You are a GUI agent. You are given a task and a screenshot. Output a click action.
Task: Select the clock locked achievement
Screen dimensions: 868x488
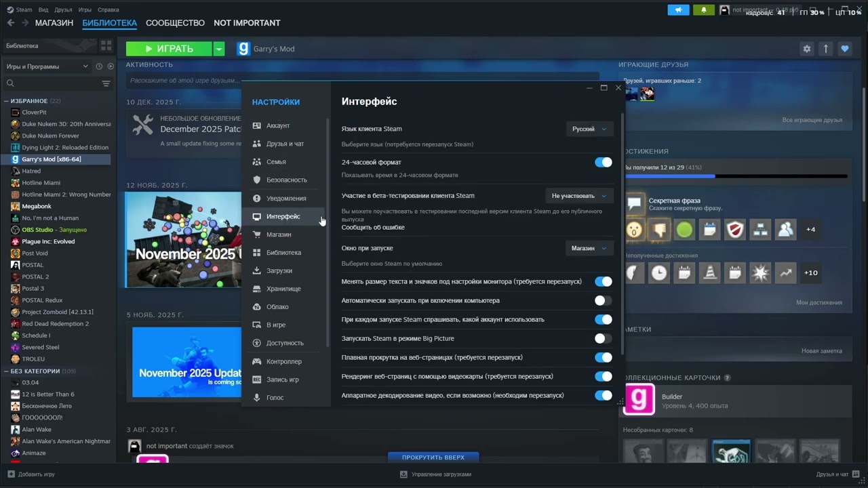tap(659, 273)
